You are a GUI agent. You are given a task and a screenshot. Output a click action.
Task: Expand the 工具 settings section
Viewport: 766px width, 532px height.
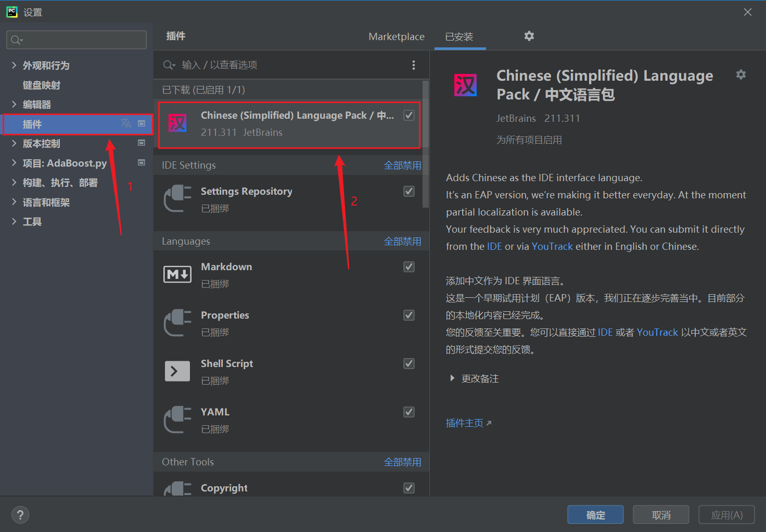14,221
